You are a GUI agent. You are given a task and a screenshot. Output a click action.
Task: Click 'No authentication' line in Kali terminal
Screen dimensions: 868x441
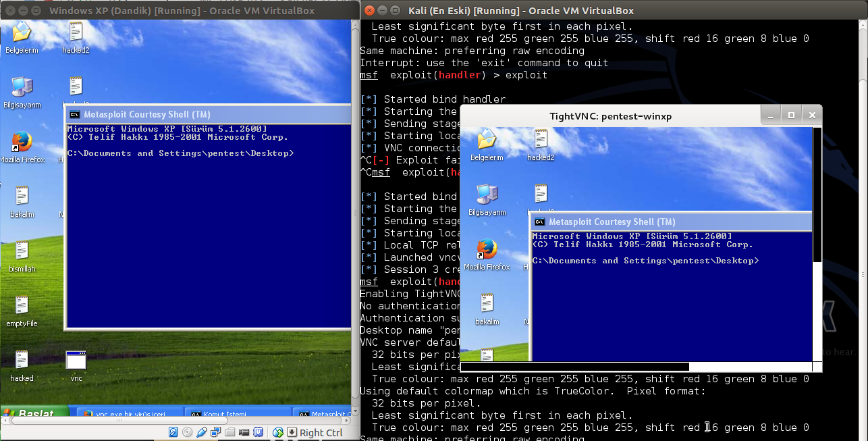point(409,306)
